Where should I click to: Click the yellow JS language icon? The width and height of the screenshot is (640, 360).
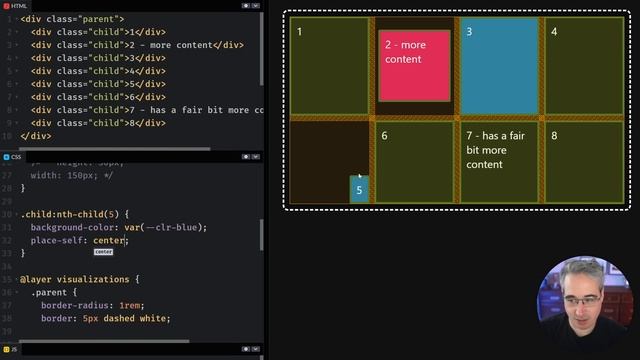(x=6, y=349)
